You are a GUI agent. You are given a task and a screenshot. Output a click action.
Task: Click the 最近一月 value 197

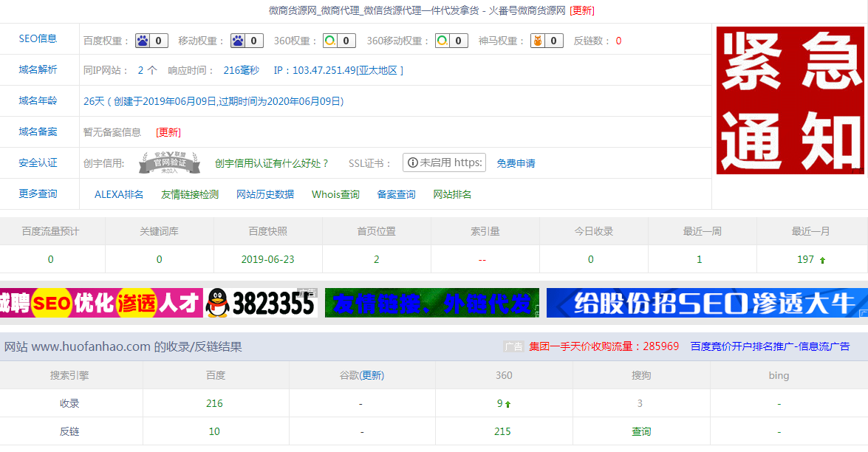pyautogui.click(x=805, y=259)
